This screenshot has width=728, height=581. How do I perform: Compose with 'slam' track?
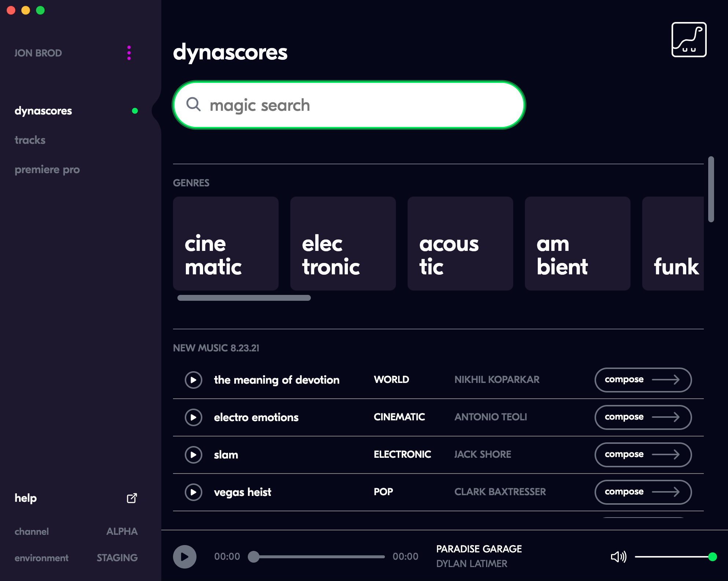tap(643, 454)
